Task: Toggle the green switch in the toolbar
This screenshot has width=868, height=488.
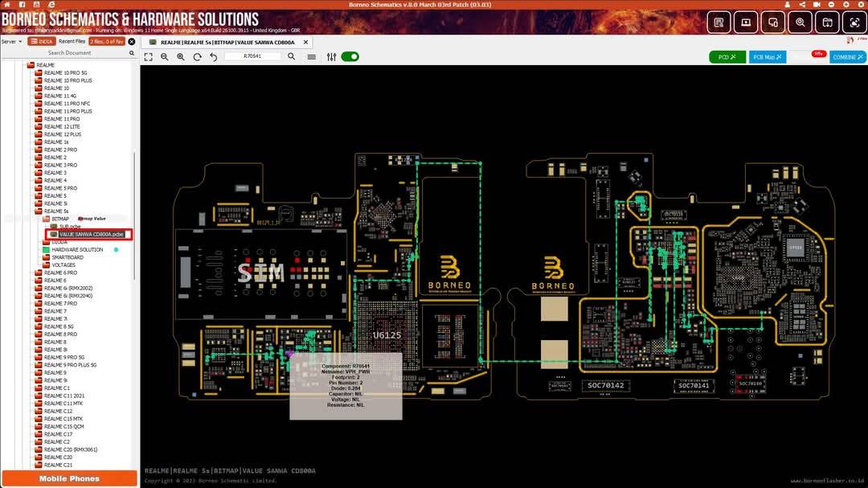Action: [x=350, y=56]
